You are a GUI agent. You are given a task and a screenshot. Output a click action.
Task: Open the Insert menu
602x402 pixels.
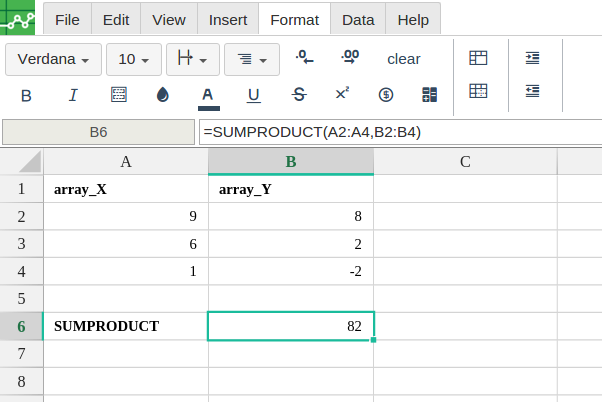(x=228, y=20)
